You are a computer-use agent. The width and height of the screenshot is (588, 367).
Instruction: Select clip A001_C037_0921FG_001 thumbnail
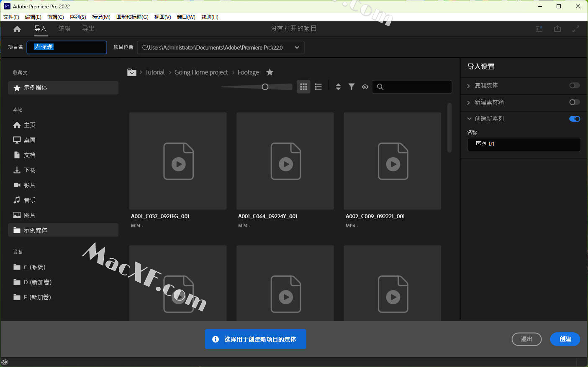(178, 161)
